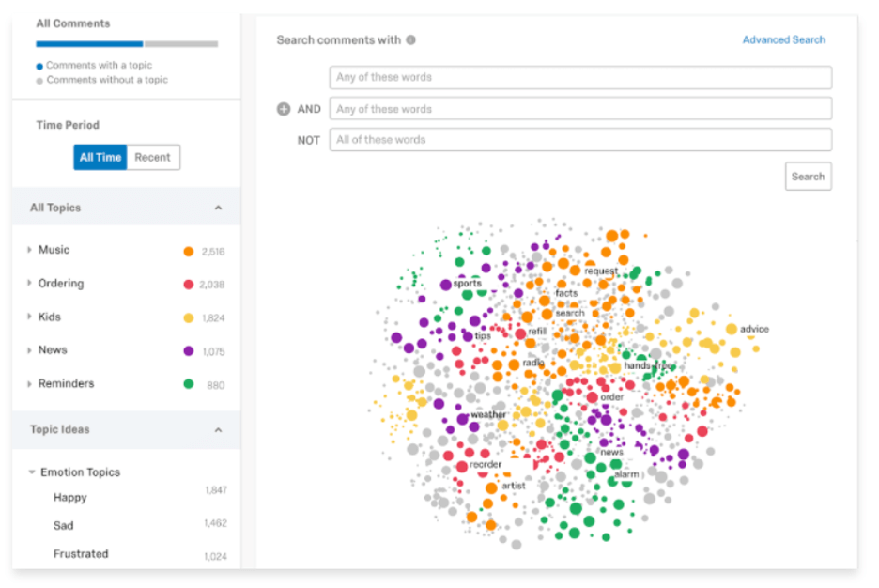Image resolution: width=879 pixels, height=588 pixels.
Task: Run the comment Search
Action: pyautogui.click(x=808, y=176)
